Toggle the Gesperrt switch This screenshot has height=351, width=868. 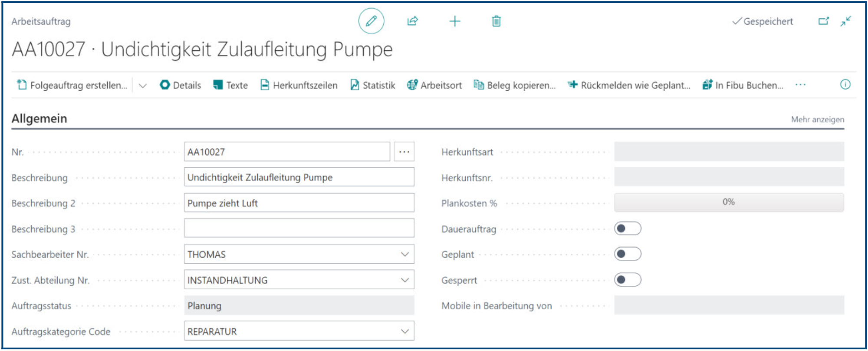[628, 280]
